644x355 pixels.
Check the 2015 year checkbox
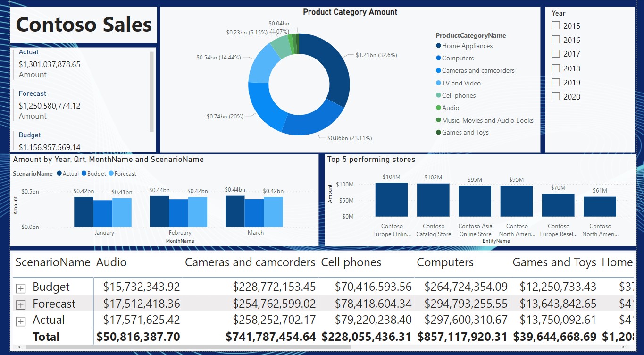pos(555,25)
